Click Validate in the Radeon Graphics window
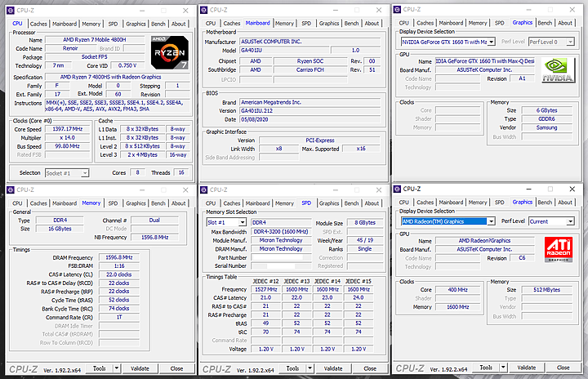The image size is (588, 379). 527,368
